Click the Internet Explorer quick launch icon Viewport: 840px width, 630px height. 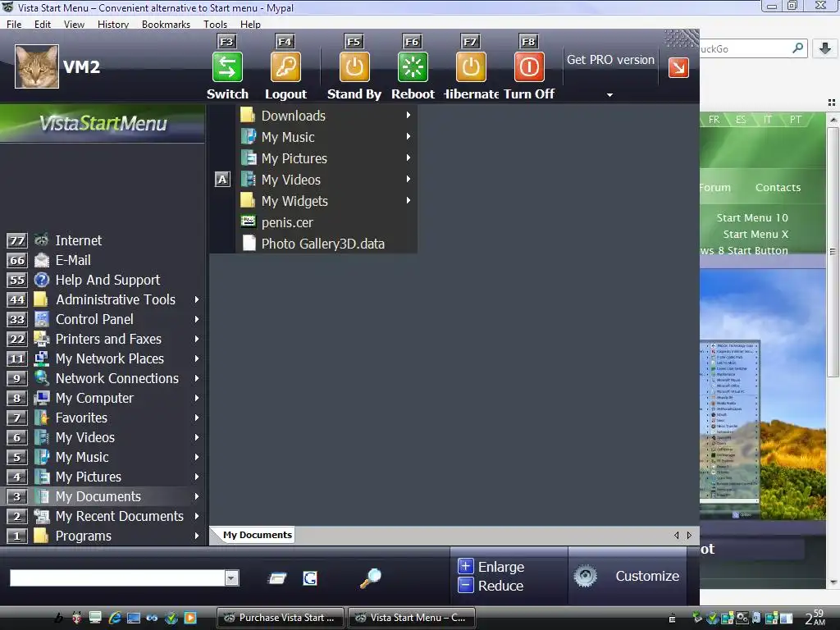pos(115,618)
